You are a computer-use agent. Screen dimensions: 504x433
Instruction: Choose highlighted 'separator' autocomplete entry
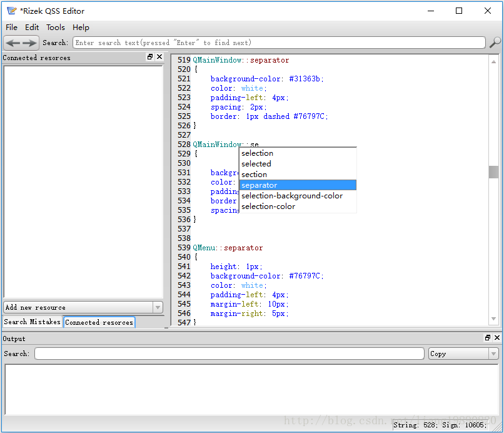298,185
